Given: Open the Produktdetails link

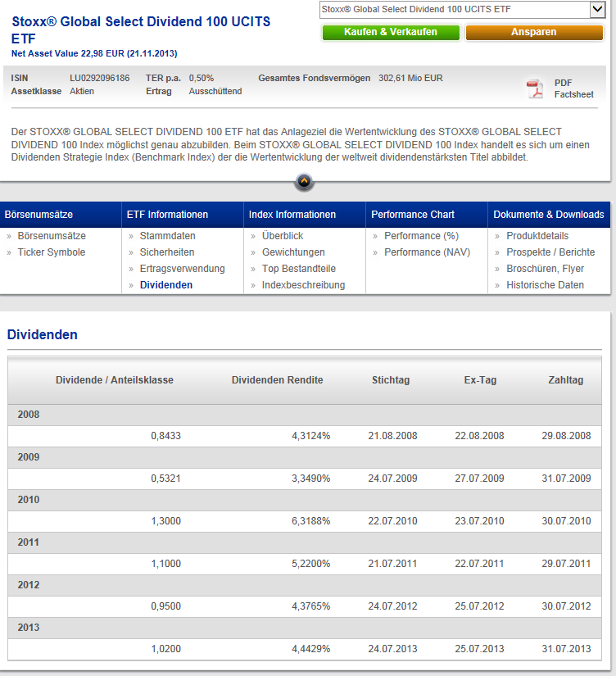Looking at the screenshot, I should pos(537,236).
